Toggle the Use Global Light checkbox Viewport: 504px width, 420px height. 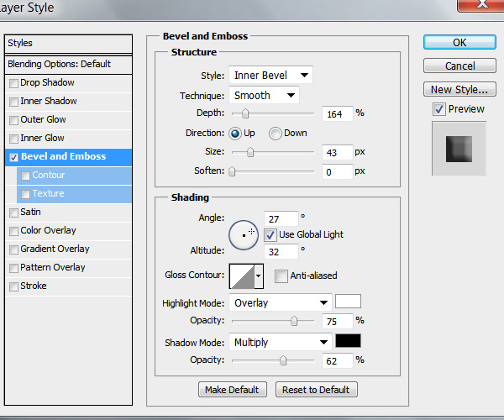click(x=270, y=235)
